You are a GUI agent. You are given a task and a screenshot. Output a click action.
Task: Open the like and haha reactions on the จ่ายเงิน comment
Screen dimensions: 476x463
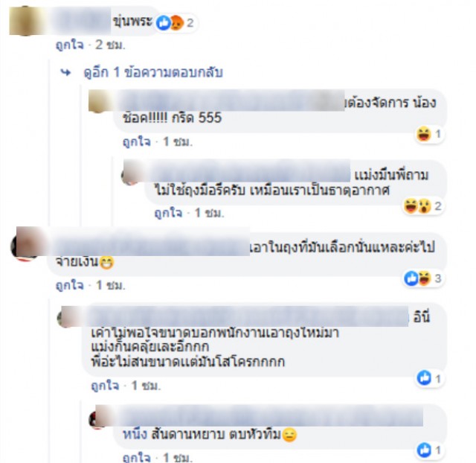423,278
